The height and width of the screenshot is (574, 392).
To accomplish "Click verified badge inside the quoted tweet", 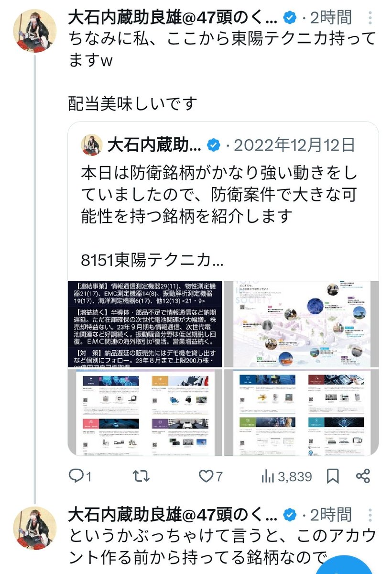I will 213,144.
